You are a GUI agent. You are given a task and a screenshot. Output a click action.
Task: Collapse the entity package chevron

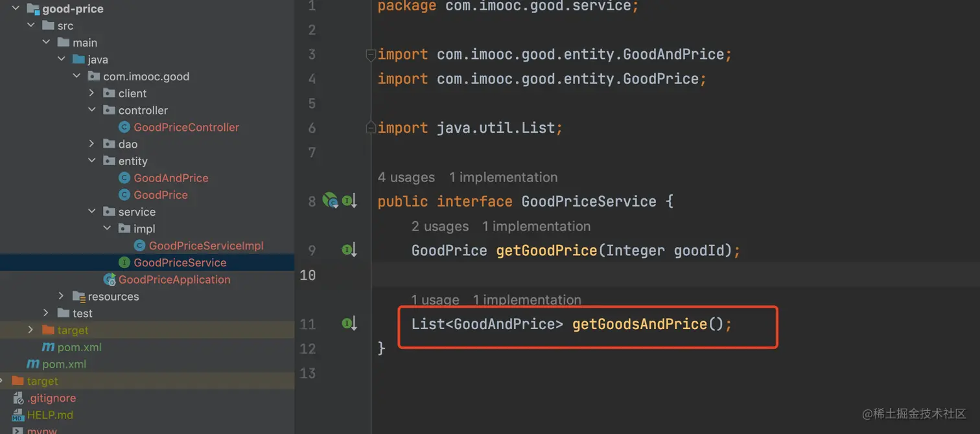(92, 161)
